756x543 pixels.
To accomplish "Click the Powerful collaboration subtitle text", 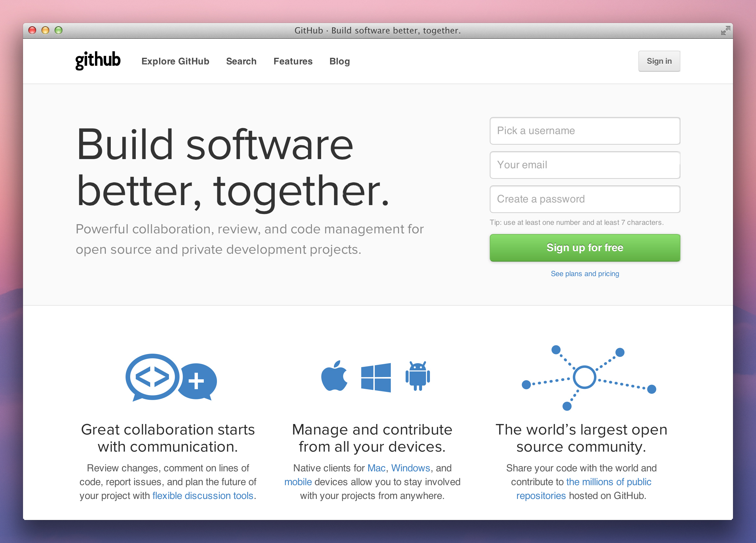I will click(x=250, y=239).
